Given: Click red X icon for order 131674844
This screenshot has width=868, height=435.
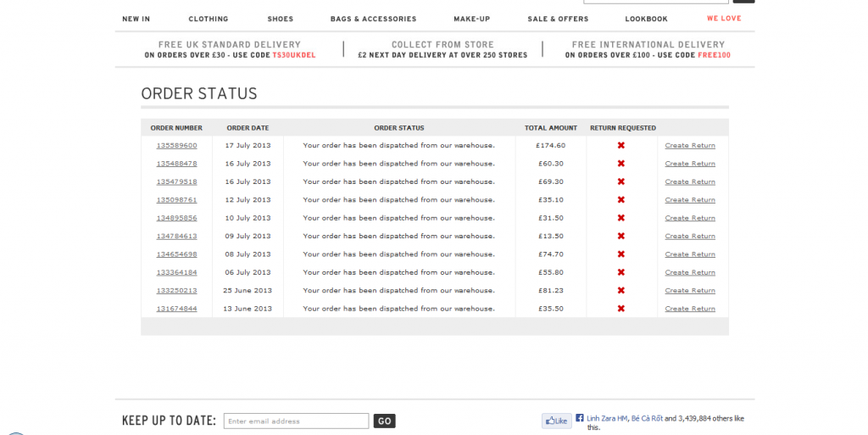Looking at the screenshot, I should pos(620,309).
